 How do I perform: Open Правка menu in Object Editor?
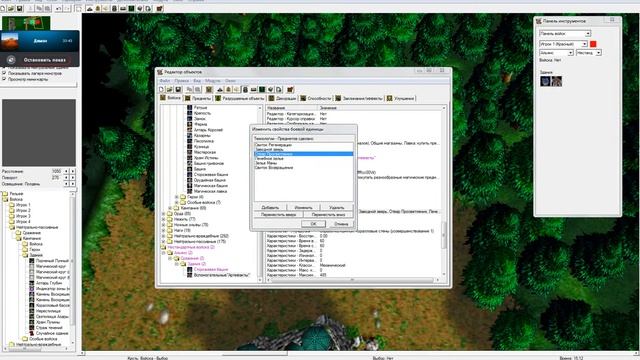[x=181, y=81]
